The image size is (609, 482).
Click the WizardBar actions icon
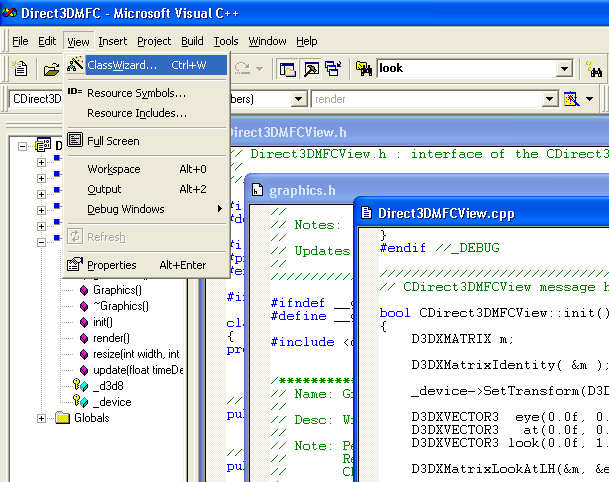(x=571, y=99)
